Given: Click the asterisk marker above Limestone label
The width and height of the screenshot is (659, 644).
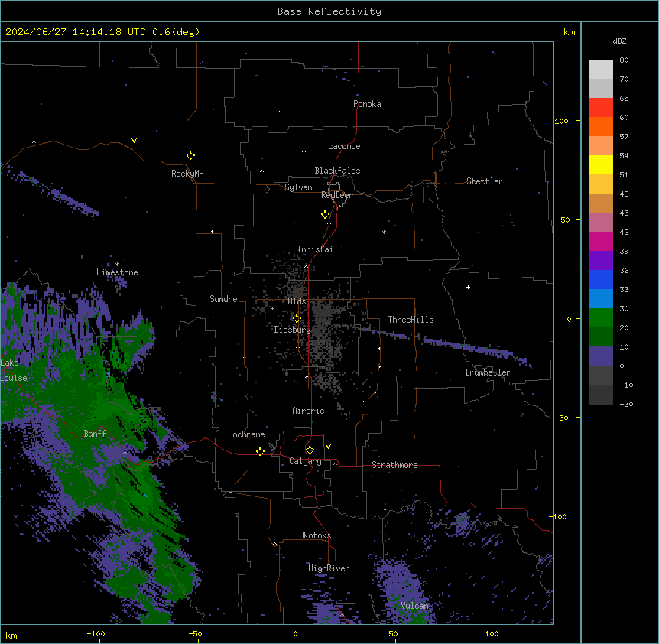Looking at the screenshot, I should click(117, 265).
